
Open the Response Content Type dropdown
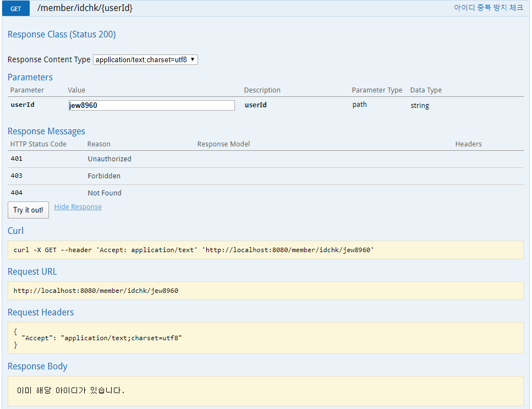tap(145, 60)
